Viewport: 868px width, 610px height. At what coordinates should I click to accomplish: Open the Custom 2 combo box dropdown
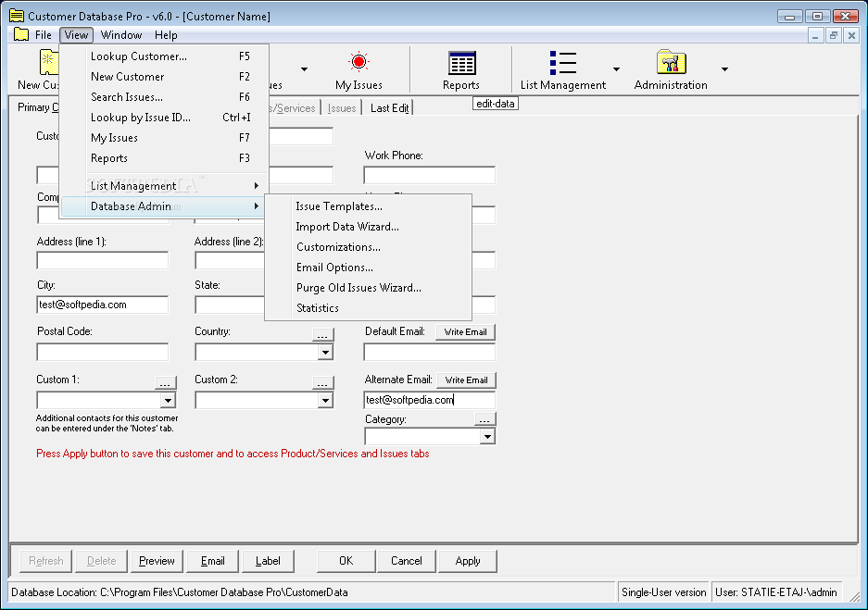(x=325, y=400)
